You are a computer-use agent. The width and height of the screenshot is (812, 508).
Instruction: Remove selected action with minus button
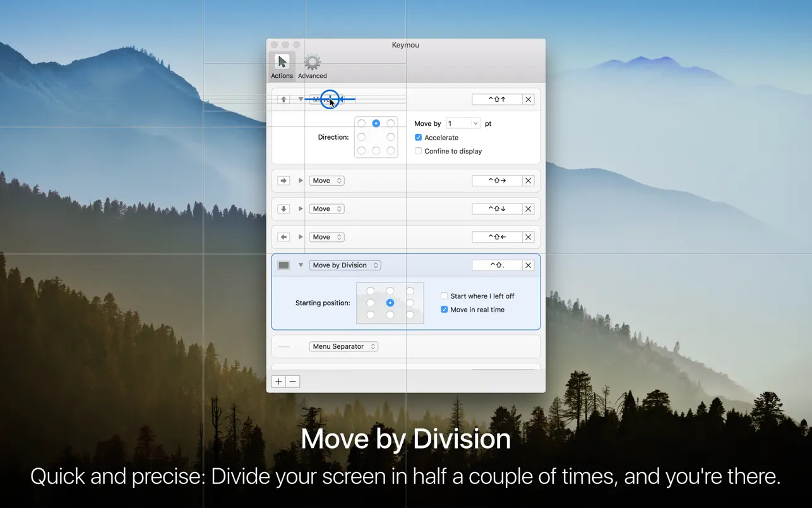[x=292, y=382]
